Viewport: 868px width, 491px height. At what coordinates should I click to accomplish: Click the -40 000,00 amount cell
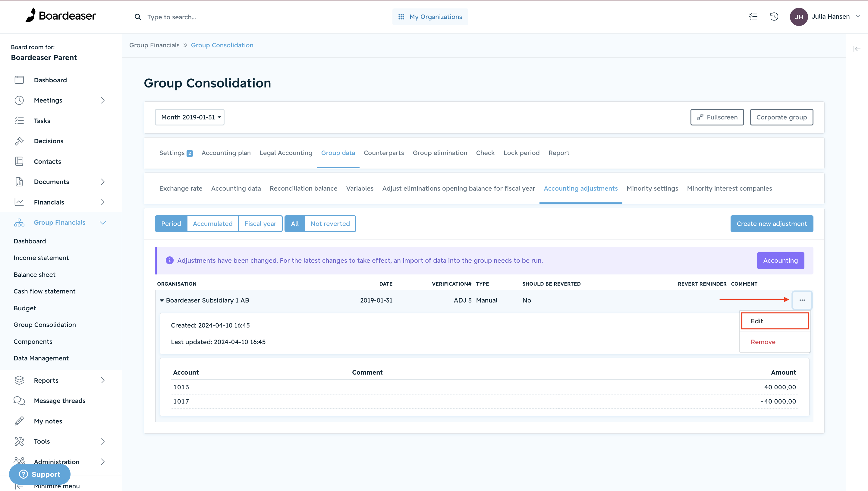(778, 402)
